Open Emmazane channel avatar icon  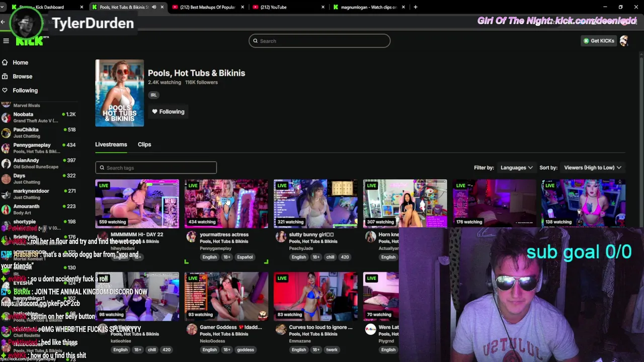281,330
